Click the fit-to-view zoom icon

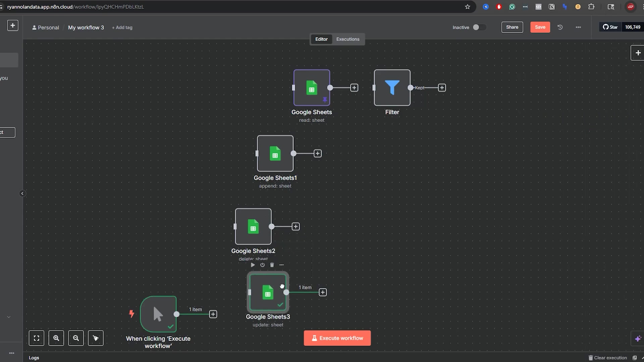coord(37,338)
